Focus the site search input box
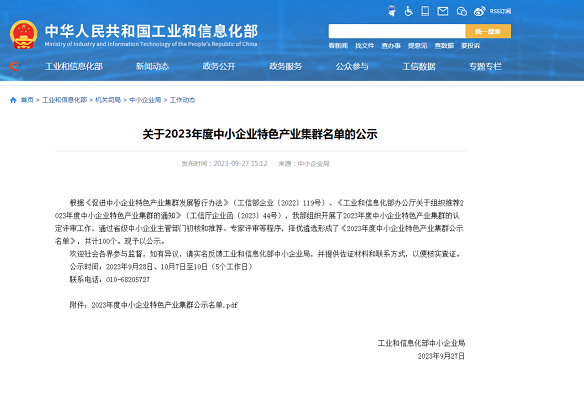The height and width of the screenshot is (409, 584). 397,31
